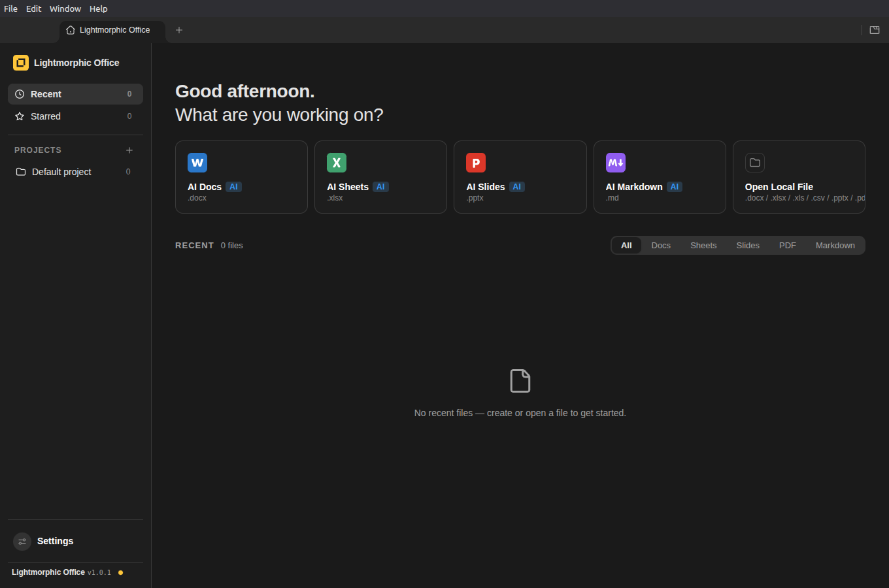Click the Settings sliders icon
Image resolution: width=889 pixels, height=588 pixels.
coord(22,542)
